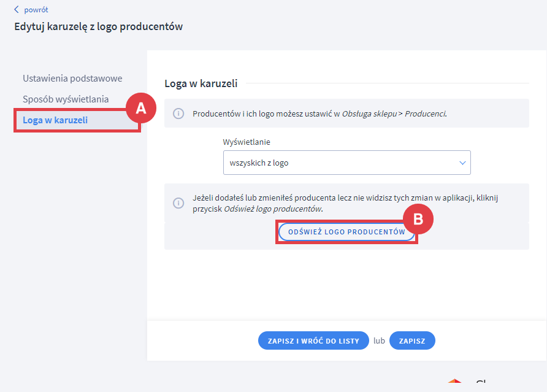Click info icon next to Producentów notice

pyautogui.click(x=178, y=114)
